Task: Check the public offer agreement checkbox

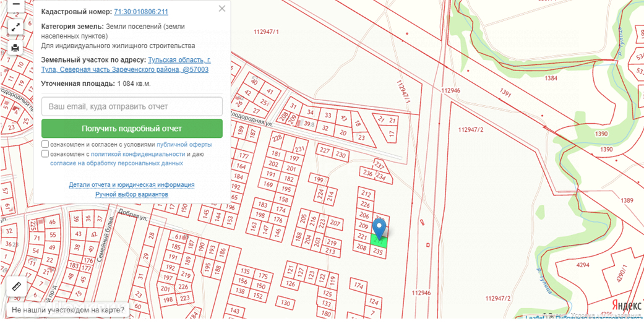Action: (45, 144)
